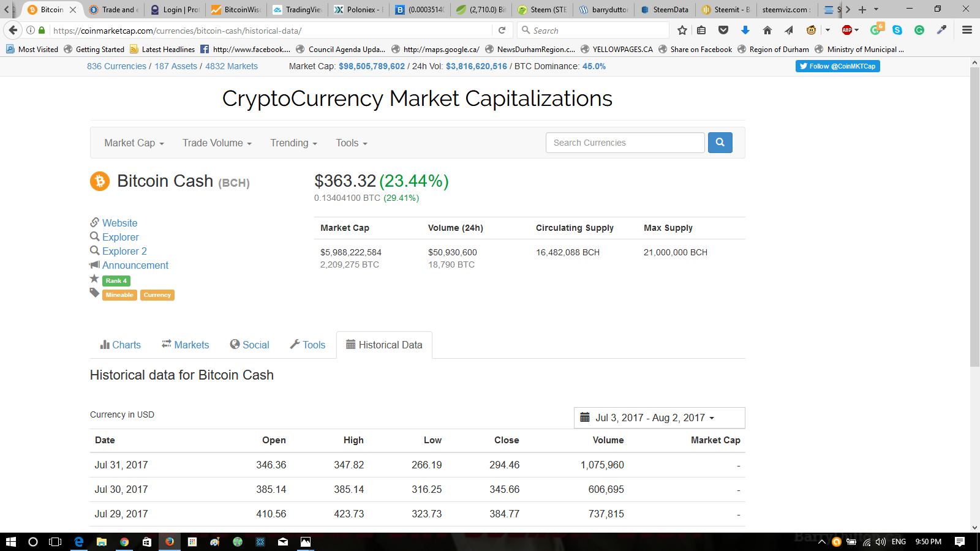Open the Bitcoin Cash Website link

pos(120,223)
